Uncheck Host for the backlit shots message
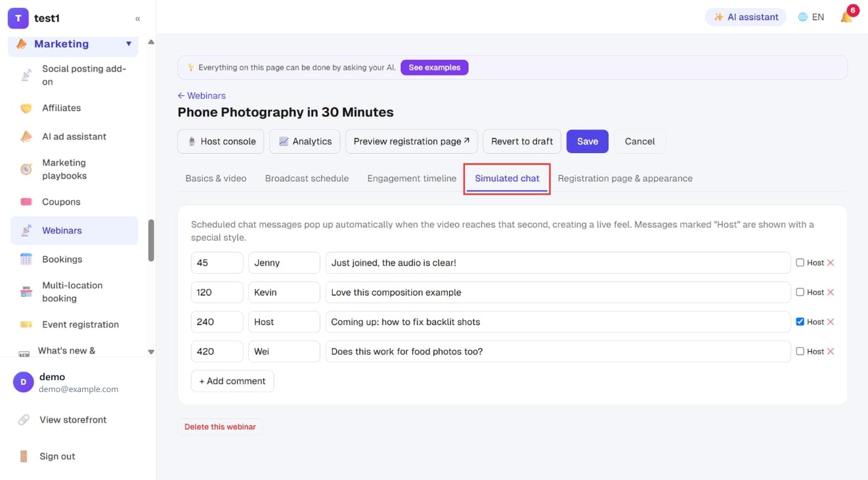868x480 pixels. (x=800, y=322)
